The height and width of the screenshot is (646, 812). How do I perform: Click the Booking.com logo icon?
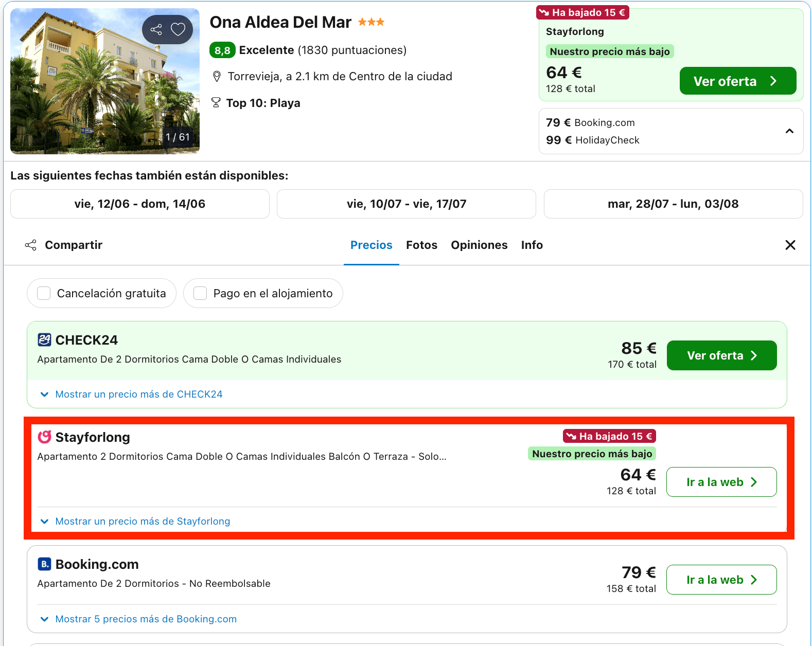[x=44, y=564]
